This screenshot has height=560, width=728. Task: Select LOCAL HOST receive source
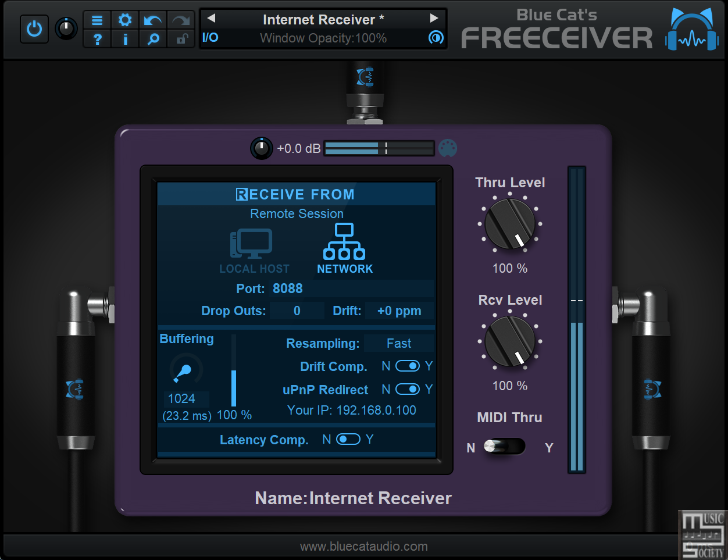[x=254, y=251]
